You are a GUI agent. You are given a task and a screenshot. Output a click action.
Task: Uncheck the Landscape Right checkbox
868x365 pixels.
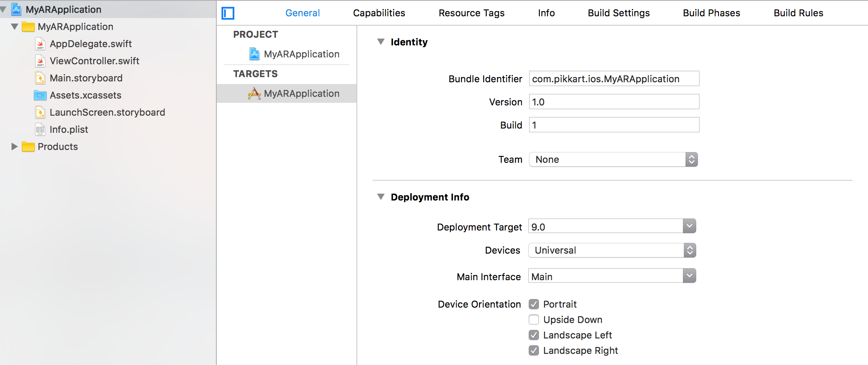(534, 350)
